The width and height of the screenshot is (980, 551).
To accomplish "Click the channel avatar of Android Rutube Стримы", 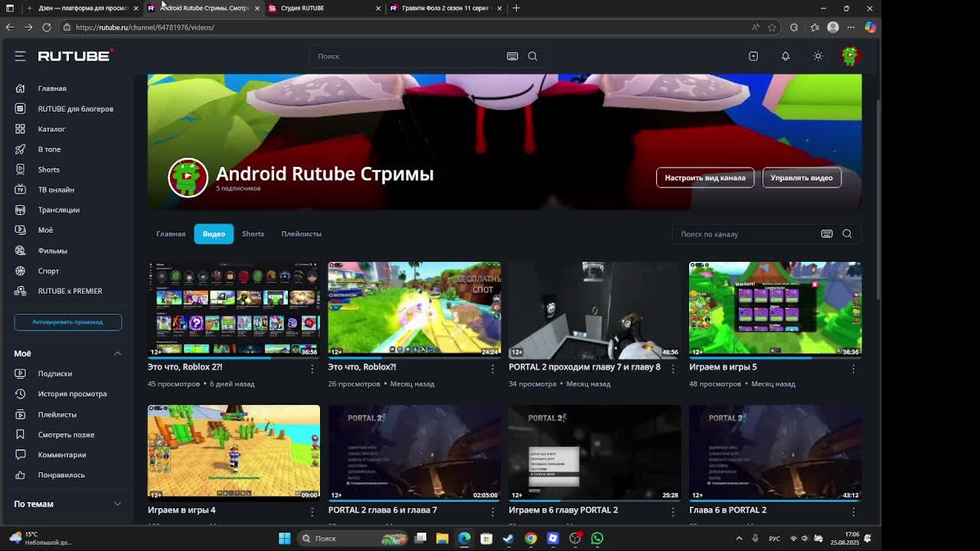I will click(188, 178).
